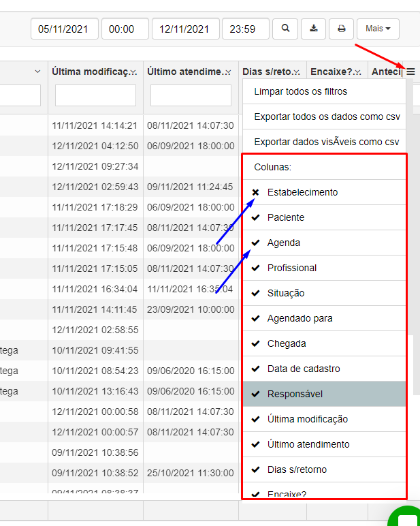The height and width of the screenshot is (526, 420).
Task: Click the end date field 12/11/2021
Action: point(186,29)
